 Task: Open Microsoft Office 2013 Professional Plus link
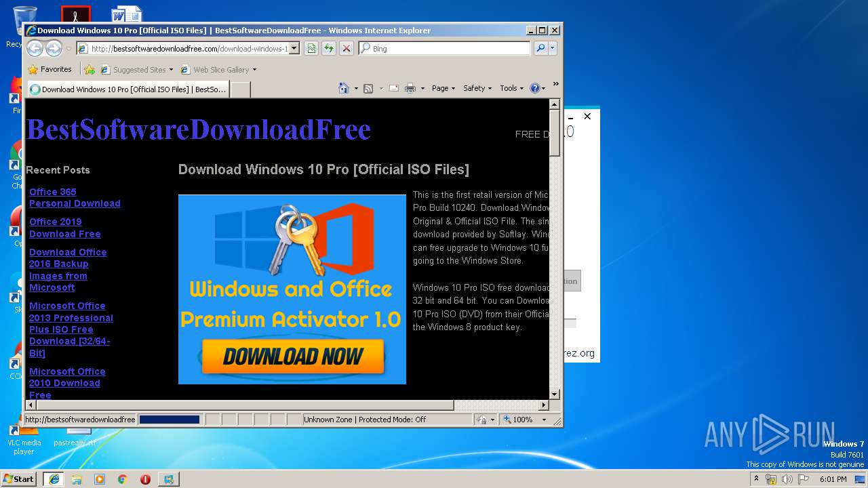(x=71, y=329)
